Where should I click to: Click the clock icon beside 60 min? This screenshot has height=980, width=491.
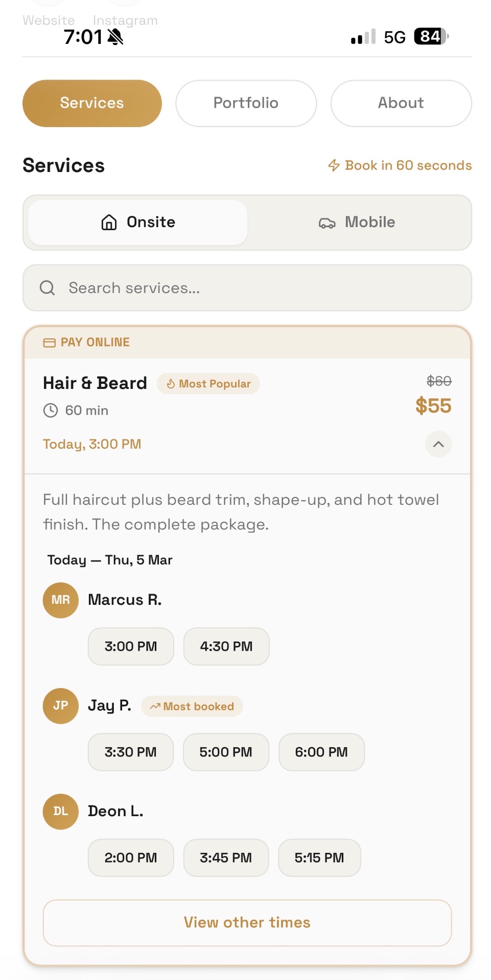pyautogui.click(x=50, y=410)
